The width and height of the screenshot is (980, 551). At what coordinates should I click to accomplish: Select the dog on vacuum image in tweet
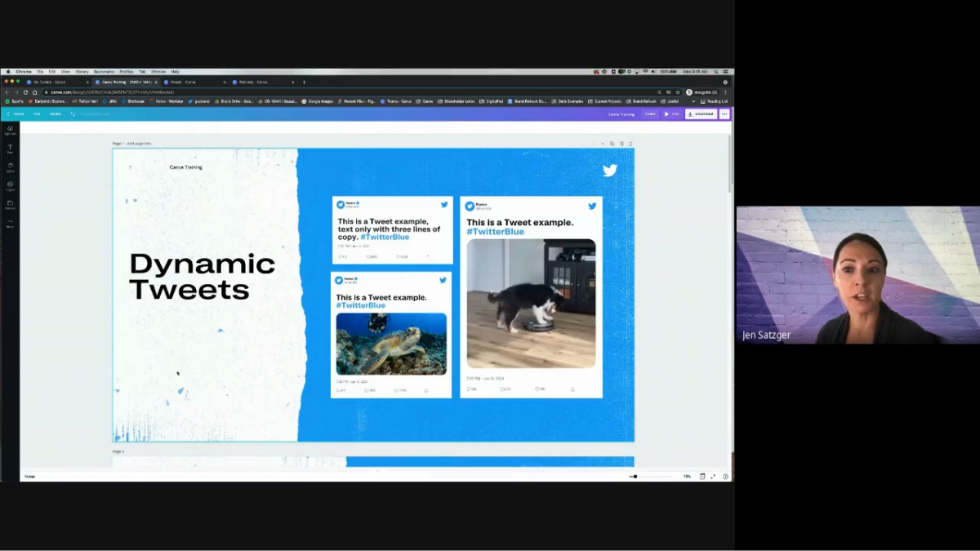[531, 304]
